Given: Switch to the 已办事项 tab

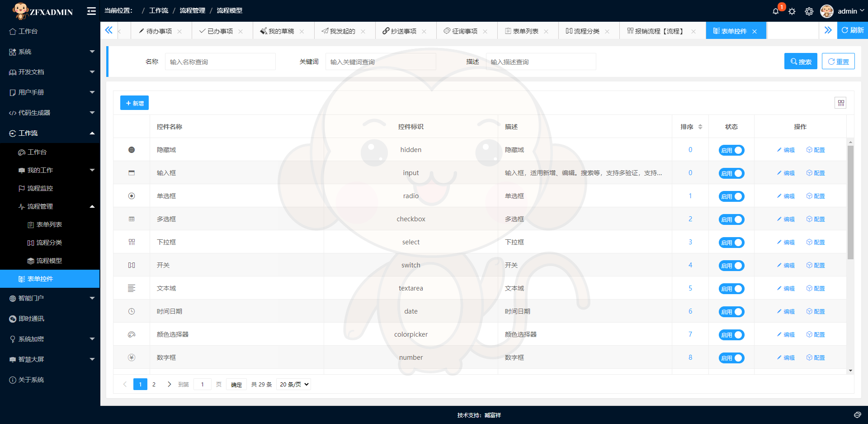Looking at the screenshot, I should [220, 31].
